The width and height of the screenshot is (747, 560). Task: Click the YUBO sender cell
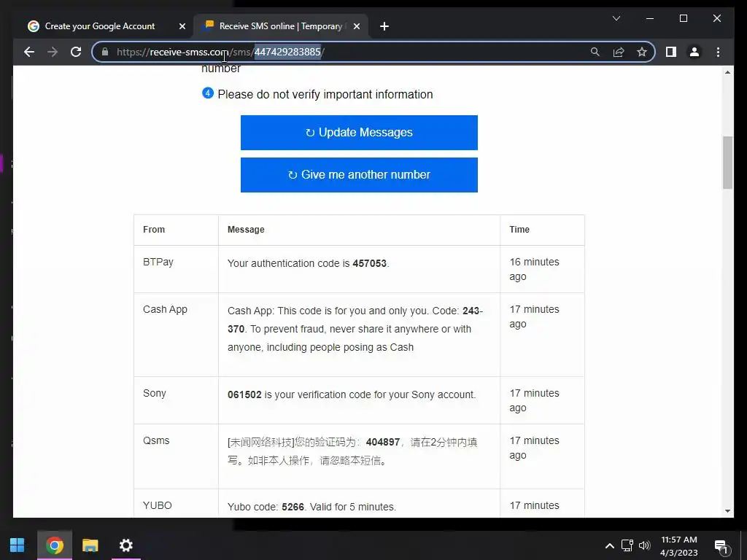176,503
